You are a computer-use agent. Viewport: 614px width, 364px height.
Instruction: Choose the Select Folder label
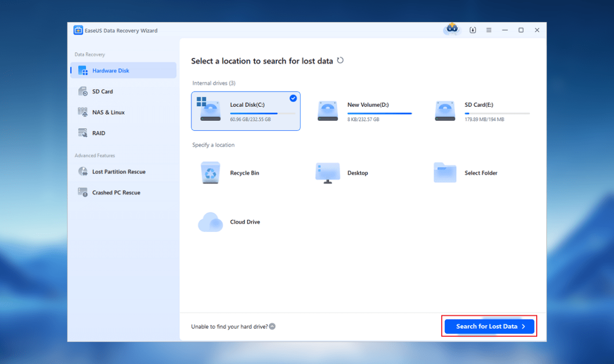pos(481,173)
